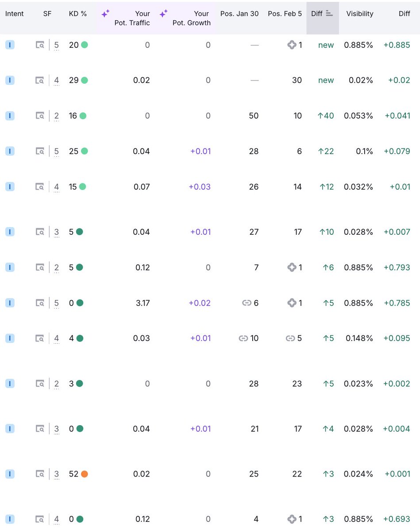Sort by Your Pot. Growth column
Image resolution: width=420 pixels, height=531 pixels.
192,18
